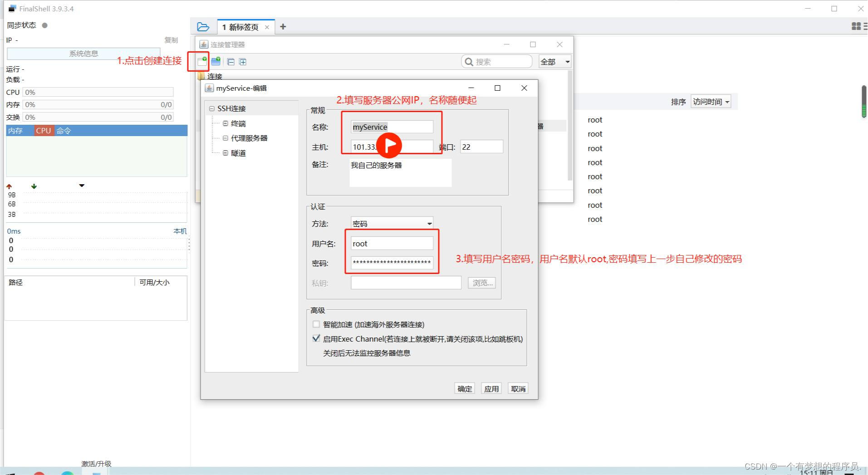Click the new folder icon in connection manager
The height and width of the screenshot is (475, 868).
(x=216, y=61)
